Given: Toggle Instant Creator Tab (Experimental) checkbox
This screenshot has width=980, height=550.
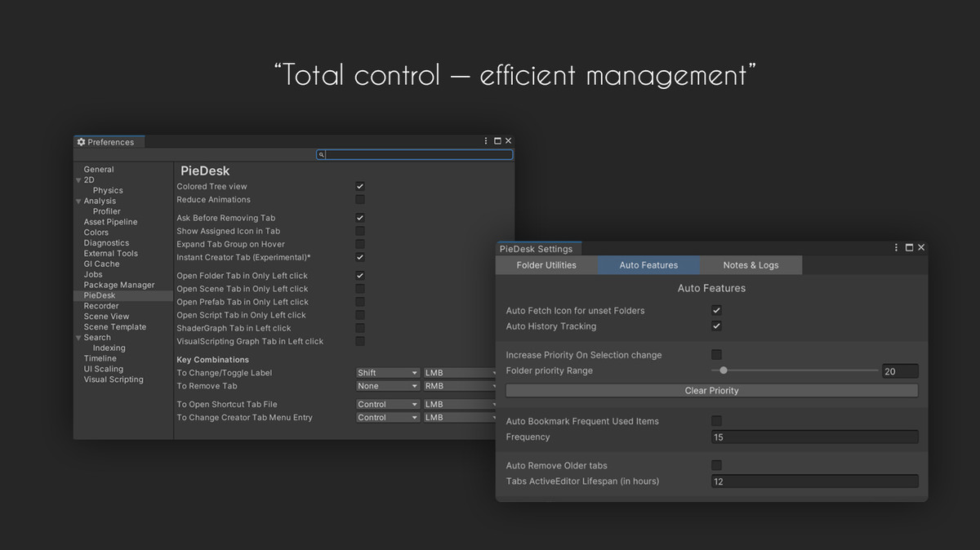Looking at the screenshot, I should click(360, 257).
